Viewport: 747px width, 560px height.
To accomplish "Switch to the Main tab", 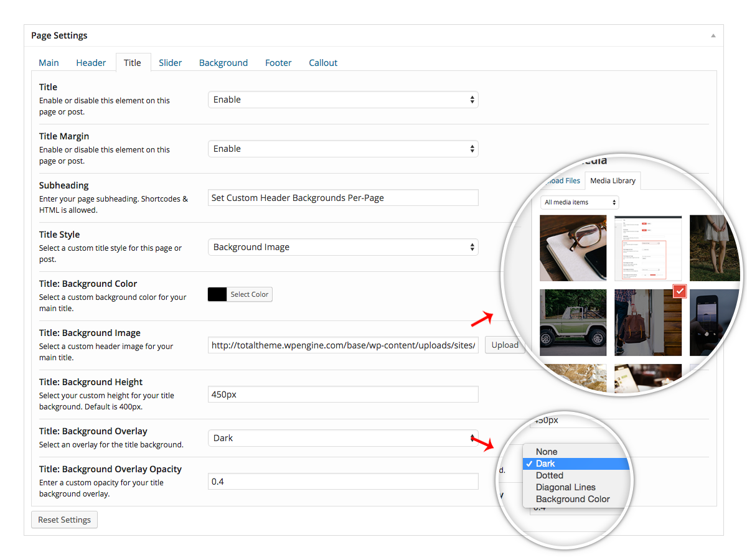I will click(49, 63).
